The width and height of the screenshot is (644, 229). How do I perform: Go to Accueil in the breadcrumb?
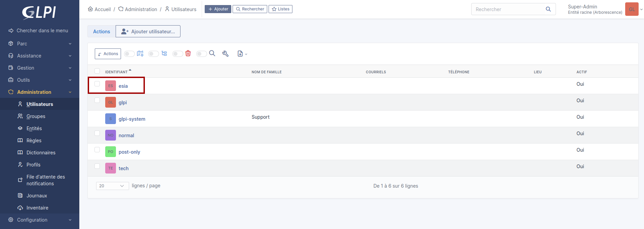[x=103, y=9]
